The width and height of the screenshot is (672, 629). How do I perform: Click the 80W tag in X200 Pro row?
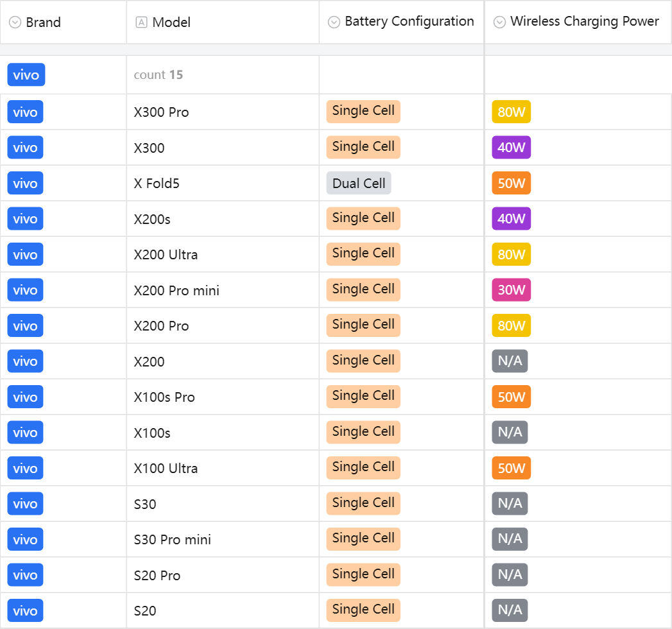click(512, 325)
